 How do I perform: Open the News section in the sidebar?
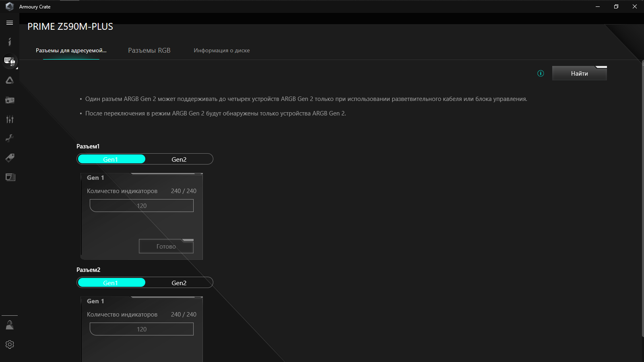(10, 177)
